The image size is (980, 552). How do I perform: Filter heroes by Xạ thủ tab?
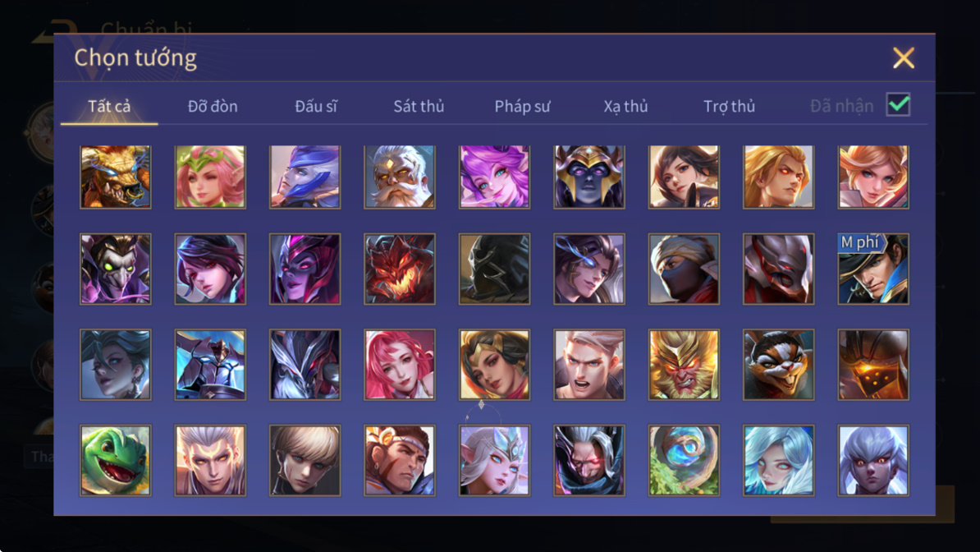tap(625, 107)
